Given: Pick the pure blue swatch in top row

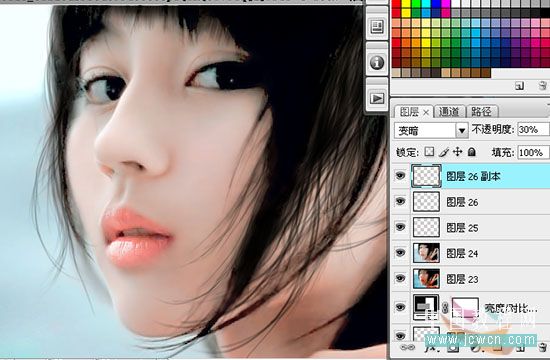Looking at the screenshot, I should tap(436, 4).
